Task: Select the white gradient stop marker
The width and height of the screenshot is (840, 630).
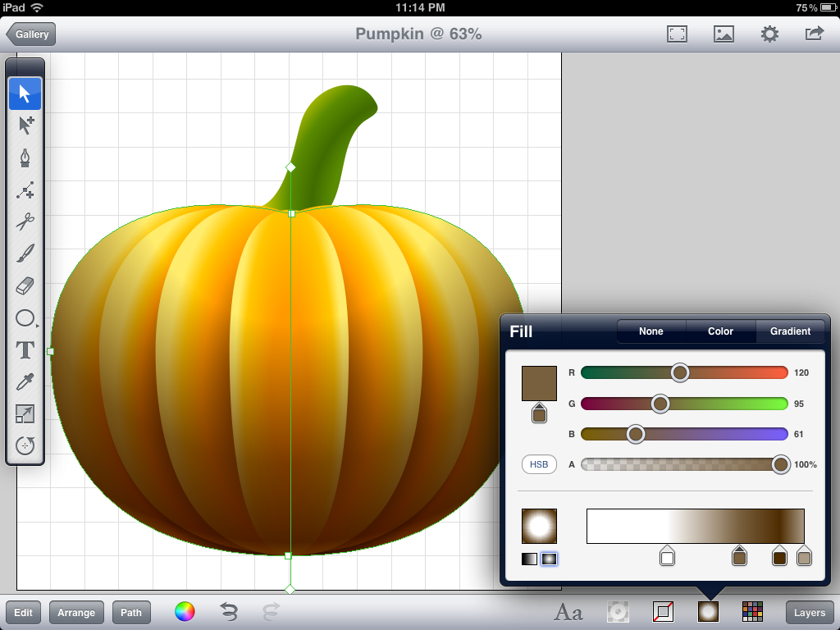Action: (667, 557)
